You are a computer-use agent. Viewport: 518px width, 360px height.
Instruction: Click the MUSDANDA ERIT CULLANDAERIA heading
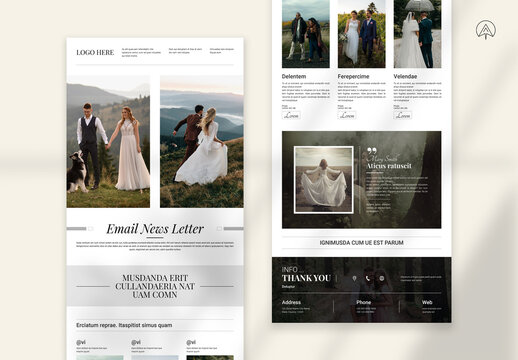coord(155,286)
